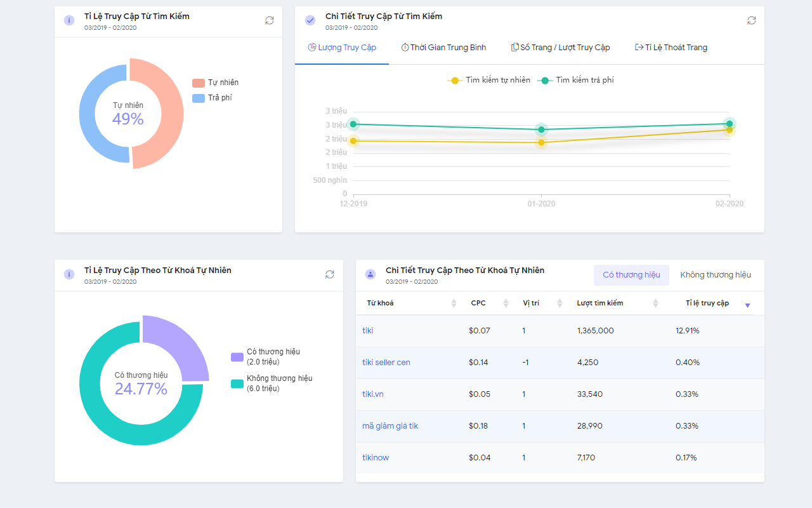This screenshot has width=812, height=508.
Task: Click info icon of Tỉ Lệ Truy Cập Từ Tìm Kiếm
Action: (x=69, y=20)
